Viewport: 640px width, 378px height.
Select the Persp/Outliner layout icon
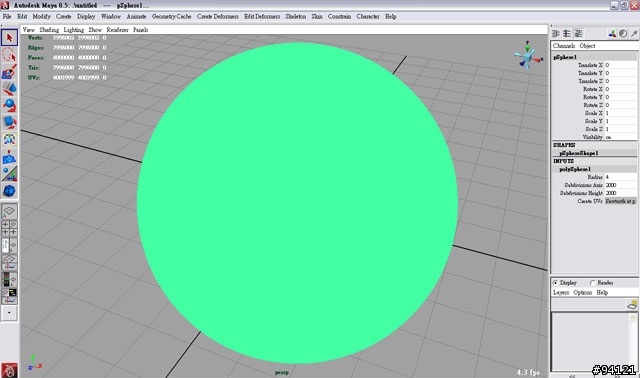9,246
